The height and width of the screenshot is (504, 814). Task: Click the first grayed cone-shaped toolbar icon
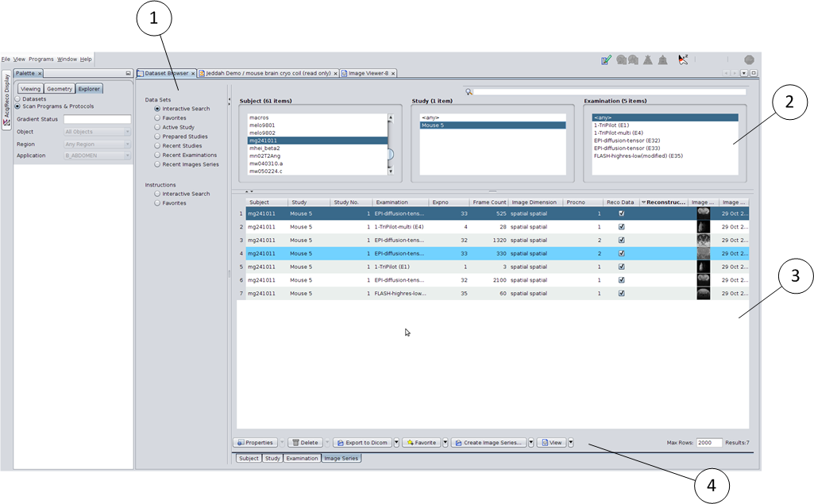point(648,60)
